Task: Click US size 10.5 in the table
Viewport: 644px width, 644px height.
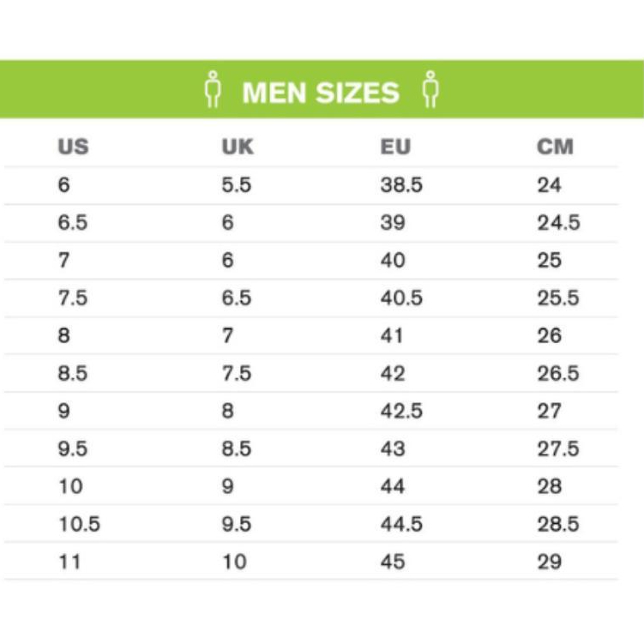Action: [79, 524]
